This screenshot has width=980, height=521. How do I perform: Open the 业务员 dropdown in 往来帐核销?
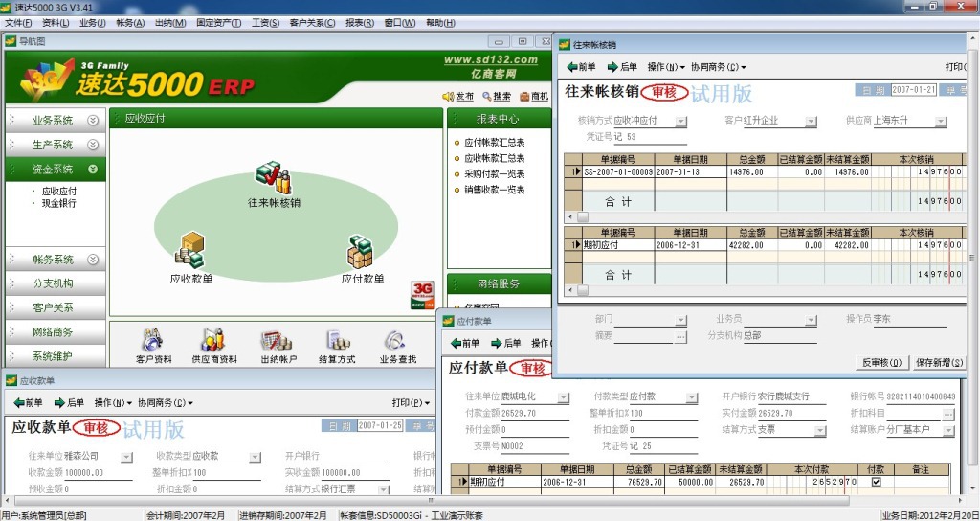tap(811, 320)
